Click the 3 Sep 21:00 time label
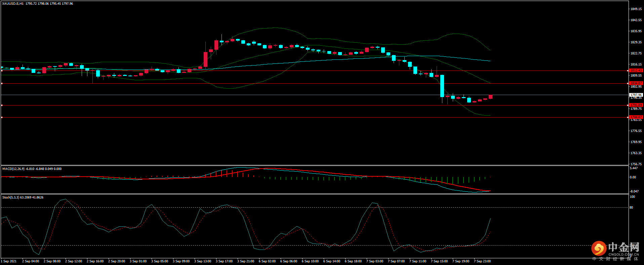Image resolution: width=644 pixels, height=265 pixels. tap(246, 261)
